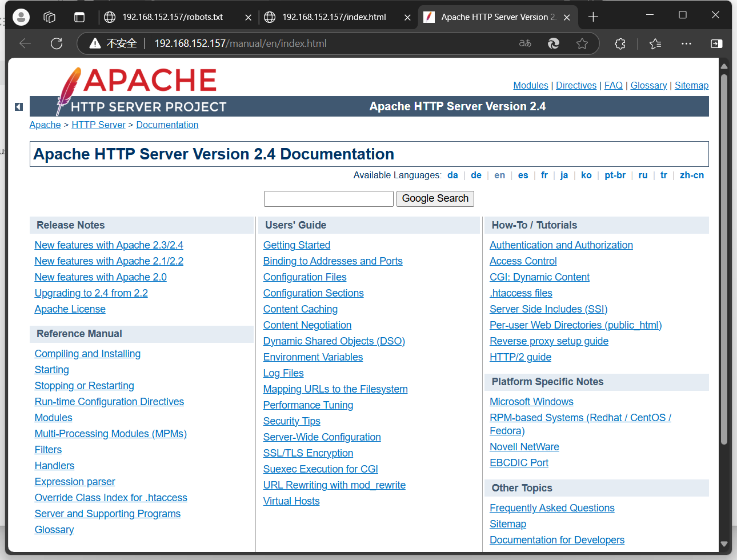
Task: Click the Google Search button
Action: pyautogui.click(x=435, y=198)
